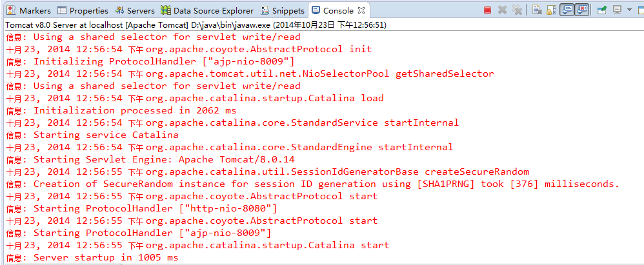
Task: Toggle Scroll Lock in console
Action: pos(552,10)
